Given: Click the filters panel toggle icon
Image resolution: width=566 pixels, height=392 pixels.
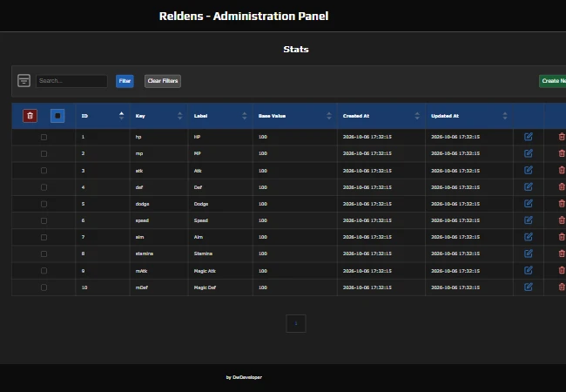Looking at the screenshot, I should coord(24,80).
